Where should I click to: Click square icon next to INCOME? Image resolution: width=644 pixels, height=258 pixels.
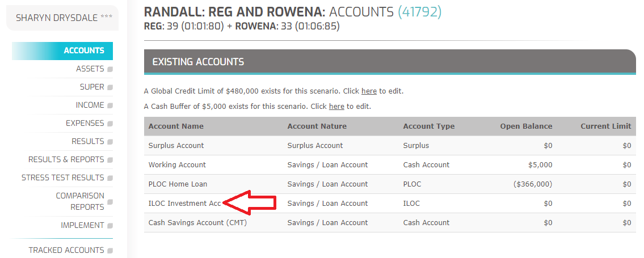110,105
